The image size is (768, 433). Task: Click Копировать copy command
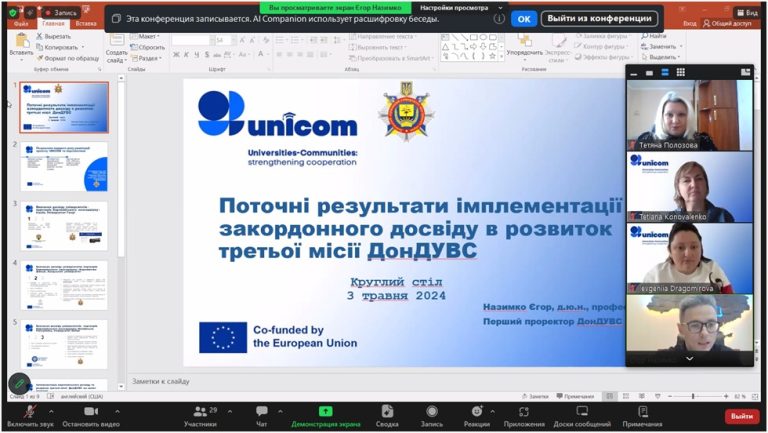pos(60,47)
